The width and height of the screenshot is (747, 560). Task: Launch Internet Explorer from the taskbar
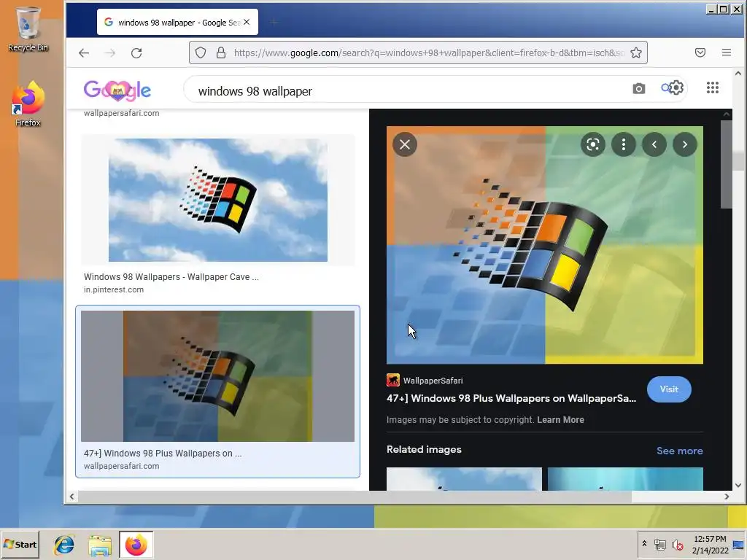[64, 545]
